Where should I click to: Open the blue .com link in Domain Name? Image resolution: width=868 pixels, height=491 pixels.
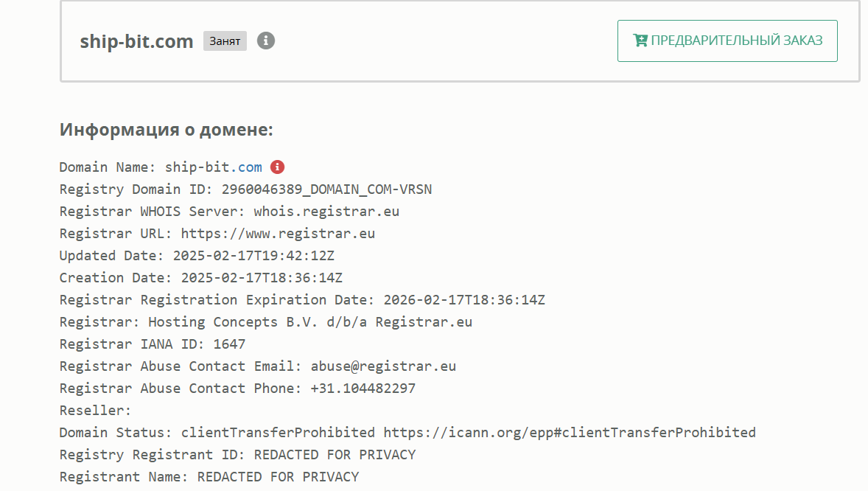(246, 167)
